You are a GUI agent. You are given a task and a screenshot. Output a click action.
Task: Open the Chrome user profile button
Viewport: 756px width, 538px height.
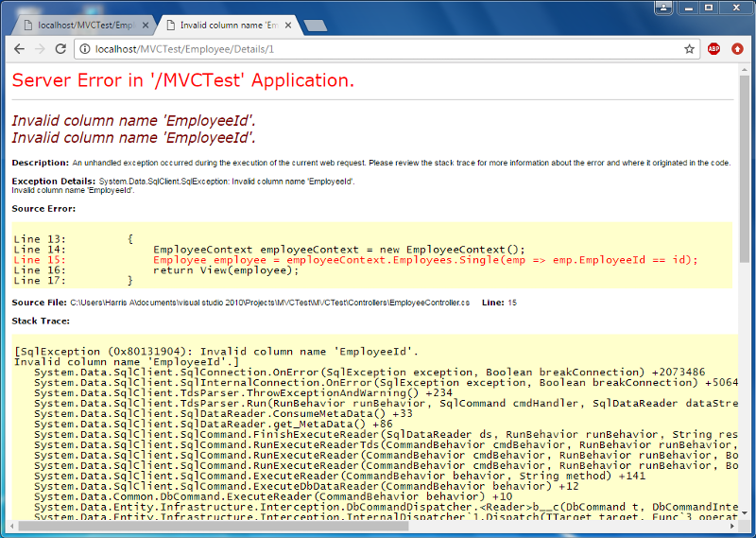[x=664, y=8]
